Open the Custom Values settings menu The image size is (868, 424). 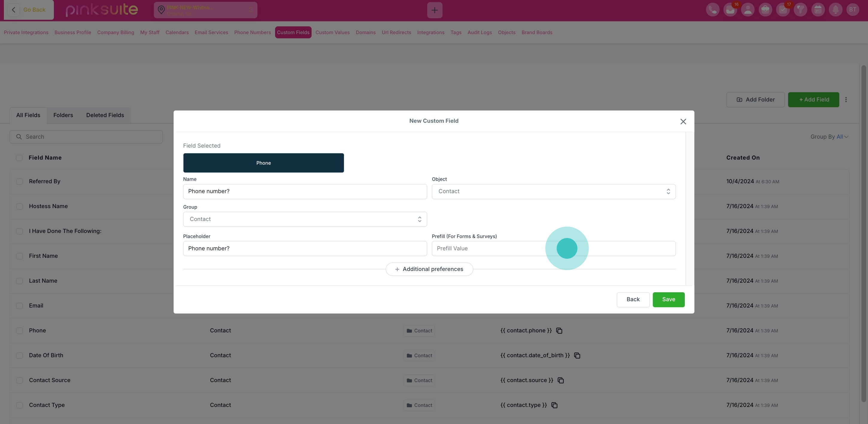(332, 32)
